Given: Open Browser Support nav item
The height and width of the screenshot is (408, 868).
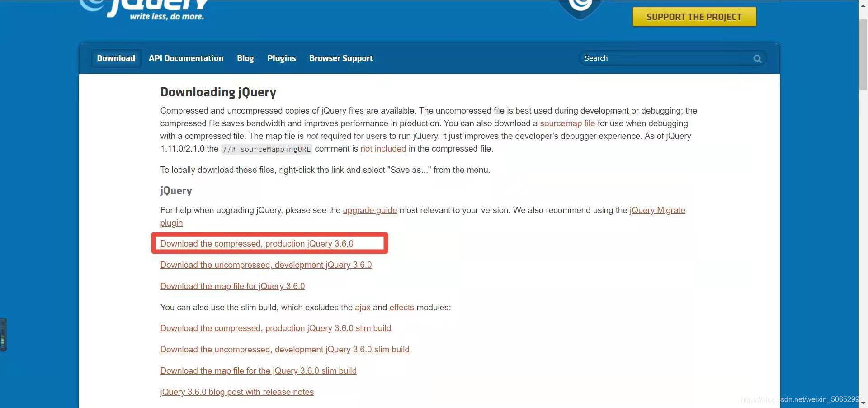Looking at the screenshot, I should coord(341,58).
